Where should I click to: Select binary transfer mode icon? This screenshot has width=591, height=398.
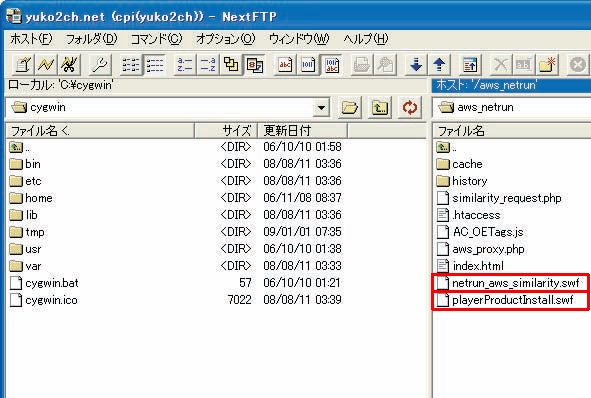coord(308,65)
